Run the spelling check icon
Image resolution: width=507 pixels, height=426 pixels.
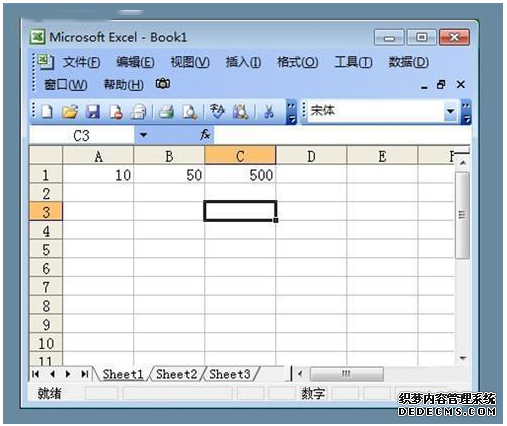(x=217, y=112)
